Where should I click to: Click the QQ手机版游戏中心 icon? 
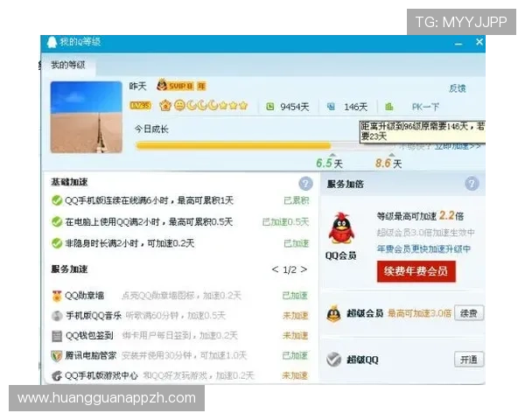[x=57, y=375]
